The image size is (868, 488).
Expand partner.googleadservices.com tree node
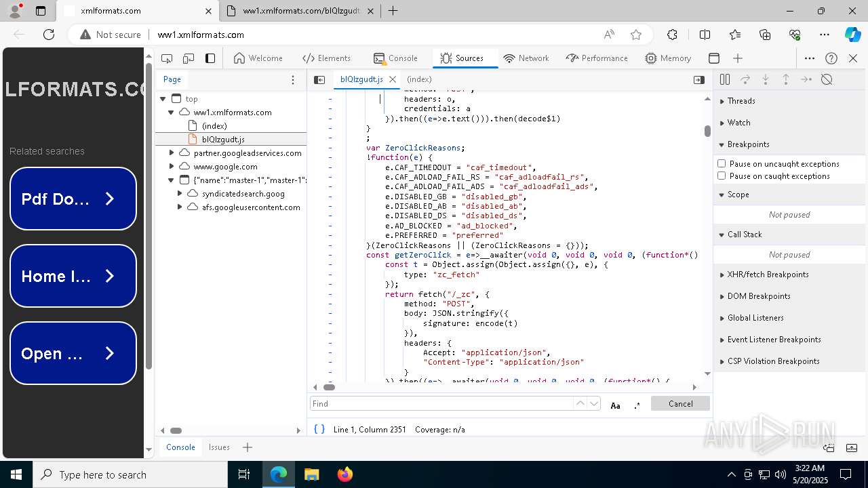(172, 153)
